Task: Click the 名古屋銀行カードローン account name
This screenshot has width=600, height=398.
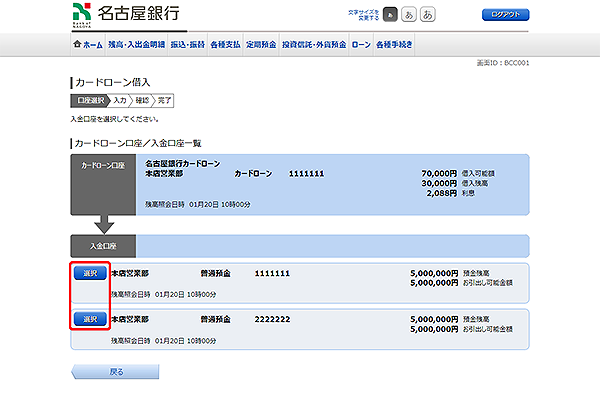Action: tap(183, 164)
